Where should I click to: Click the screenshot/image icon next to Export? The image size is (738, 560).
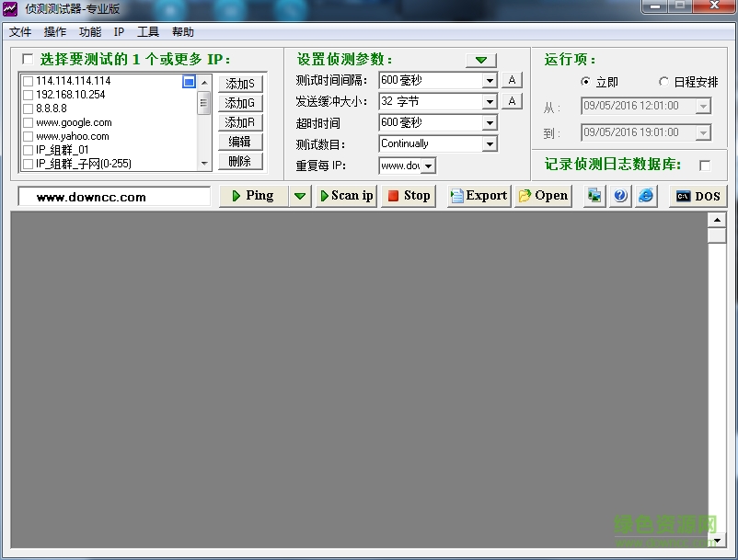point(596,196)
